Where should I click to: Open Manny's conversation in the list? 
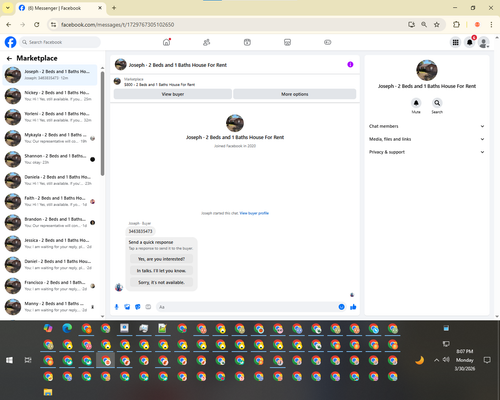point(50,307)
